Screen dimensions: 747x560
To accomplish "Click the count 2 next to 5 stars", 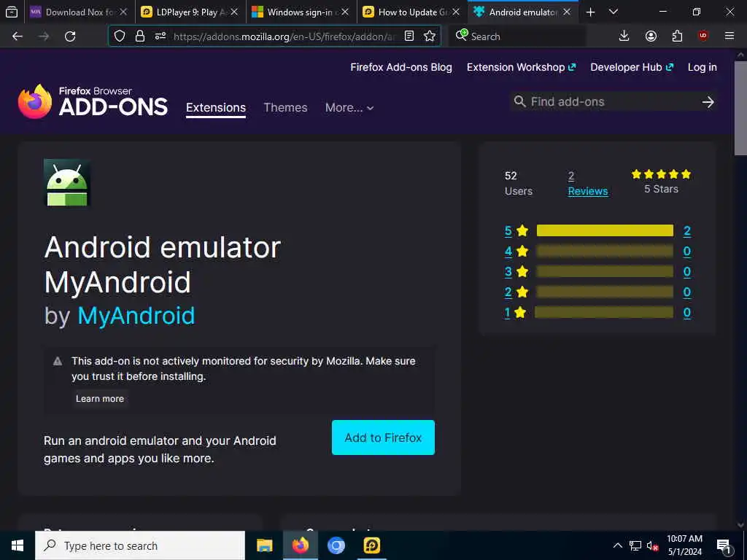I will tap(686, 231).
